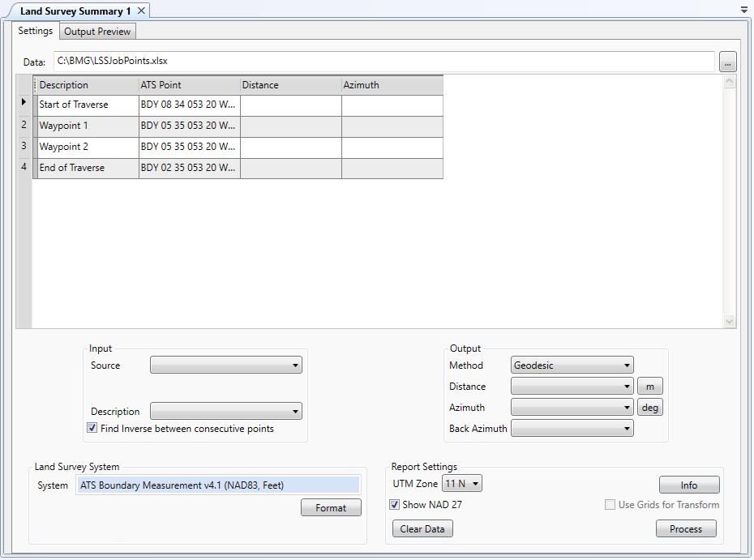Click the Clear Data button
The height and width of the screenshot is (560, 754).
pos(423,528)
